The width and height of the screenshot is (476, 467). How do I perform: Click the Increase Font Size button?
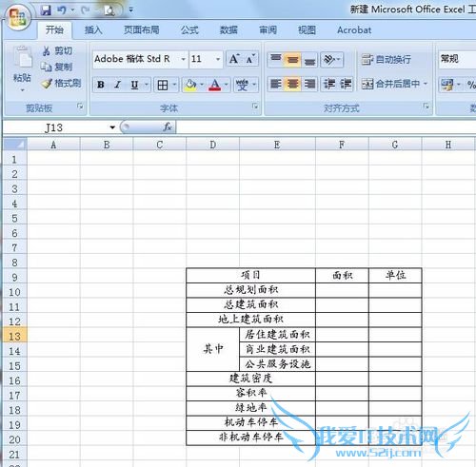[234, 59]
